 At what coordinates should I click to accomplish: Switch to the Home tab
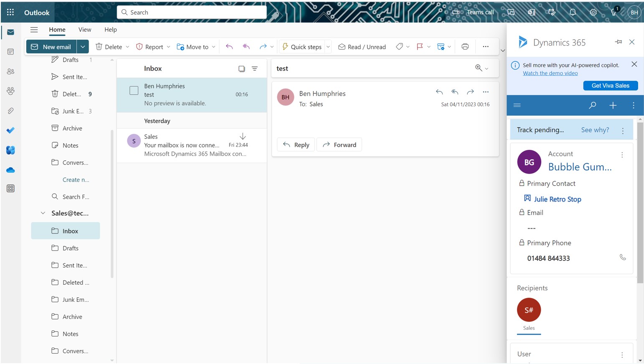(57, 30)
